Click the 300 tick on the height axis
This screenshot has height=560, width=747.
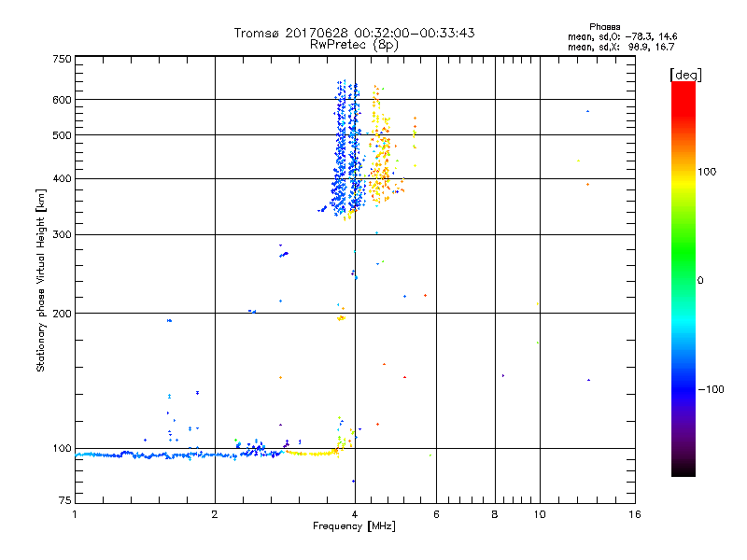coord(62,234)
